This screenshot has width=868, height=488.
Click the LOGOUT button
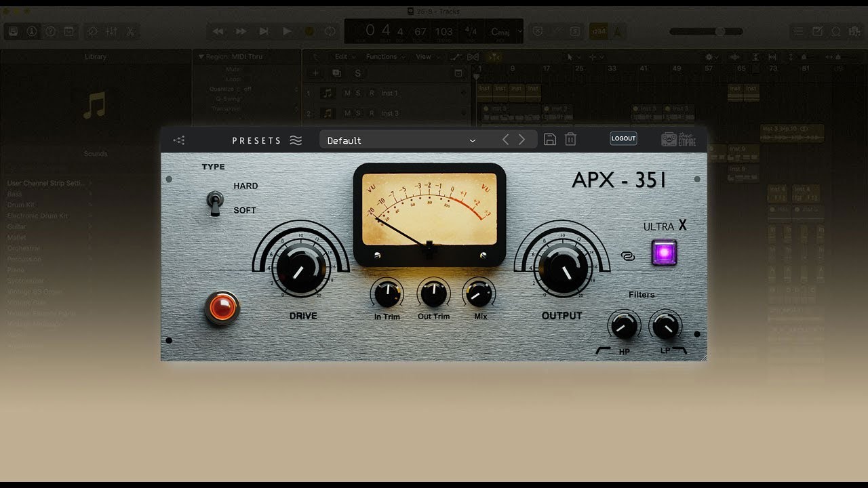pyautogui.click(x=623, y=138)
